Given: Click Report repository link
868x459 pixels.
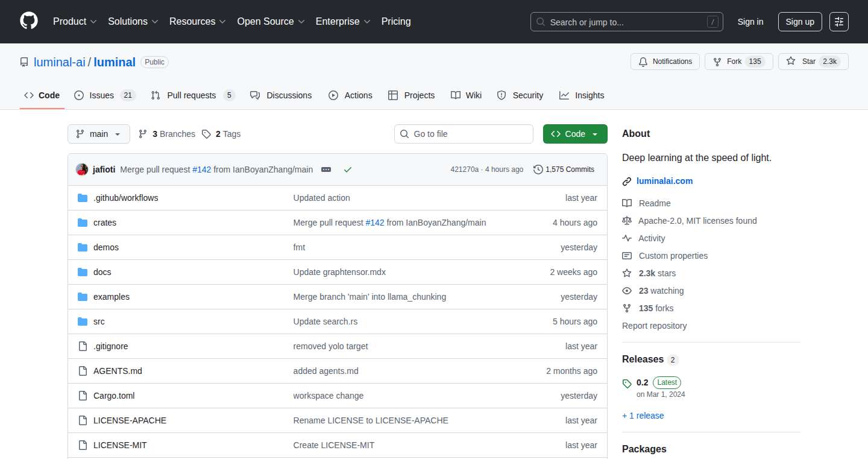Looking at the screenshot, I should click(x=655, y=326).
